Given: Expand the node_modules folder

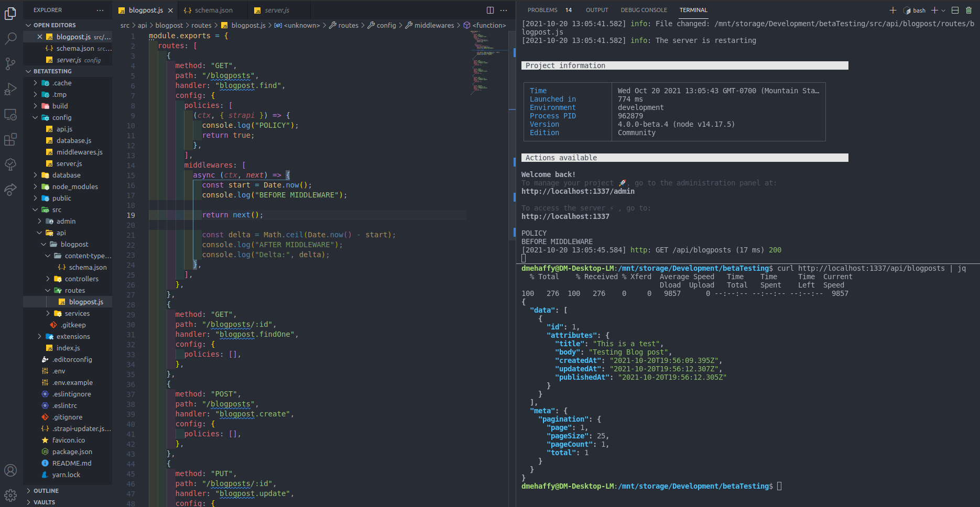Looking at the screenshot, I should click(75, 186).
